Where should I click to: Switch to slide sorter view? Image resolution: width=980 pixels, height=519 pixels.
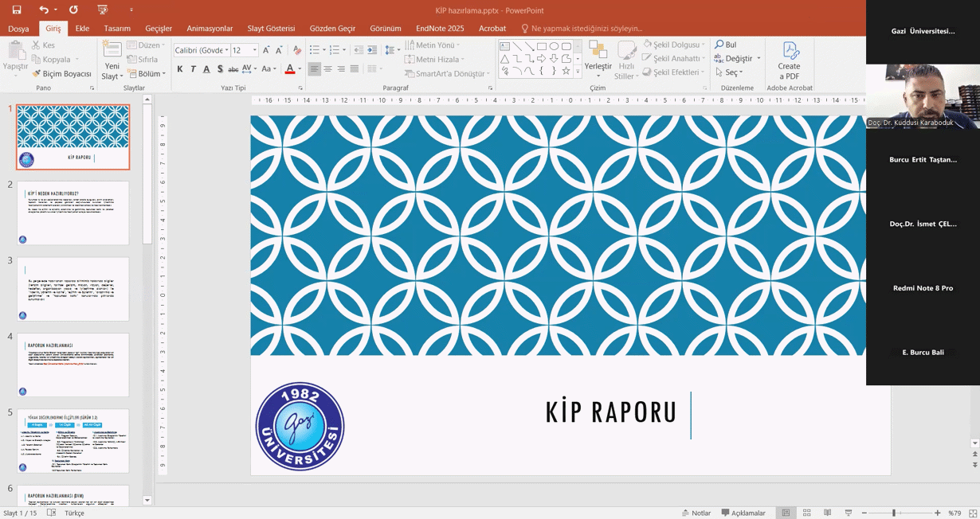coord(806,513)
